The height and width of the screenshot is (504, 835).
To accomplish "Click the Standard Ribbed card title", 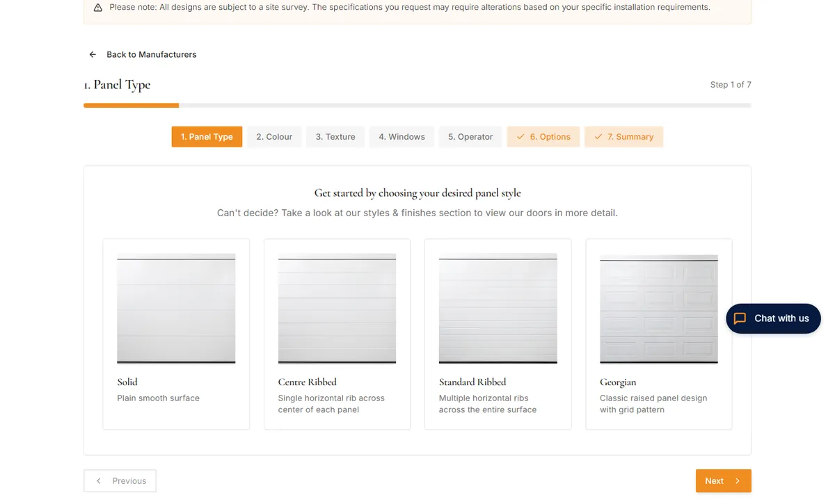I will pyautogui.click(x=472, y=382).
